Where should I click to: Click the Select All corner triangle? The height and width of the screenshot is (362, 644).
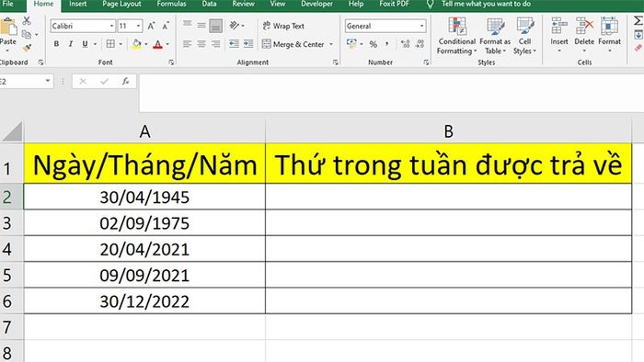(12, 131)
